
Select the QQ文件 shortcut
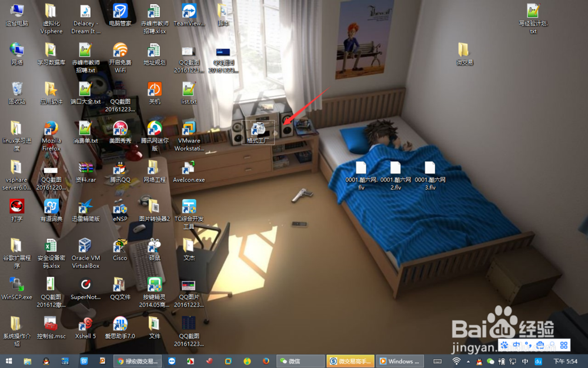120,289
